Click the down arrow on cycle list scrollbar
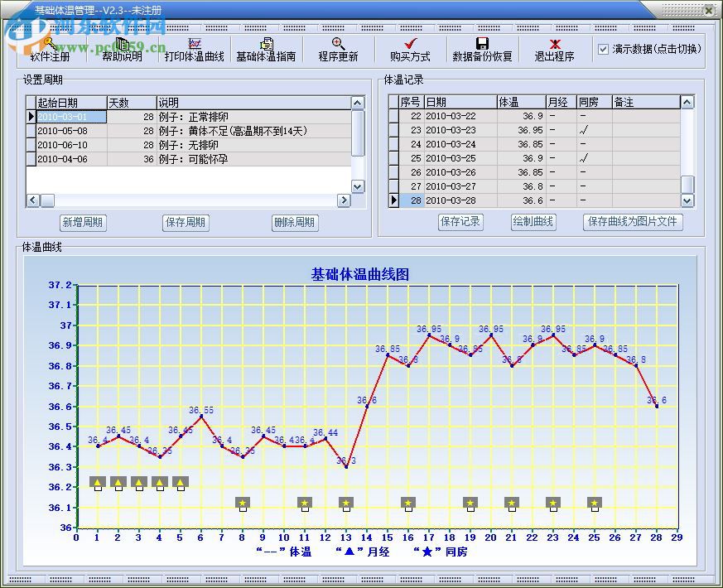 pos(357,187)
